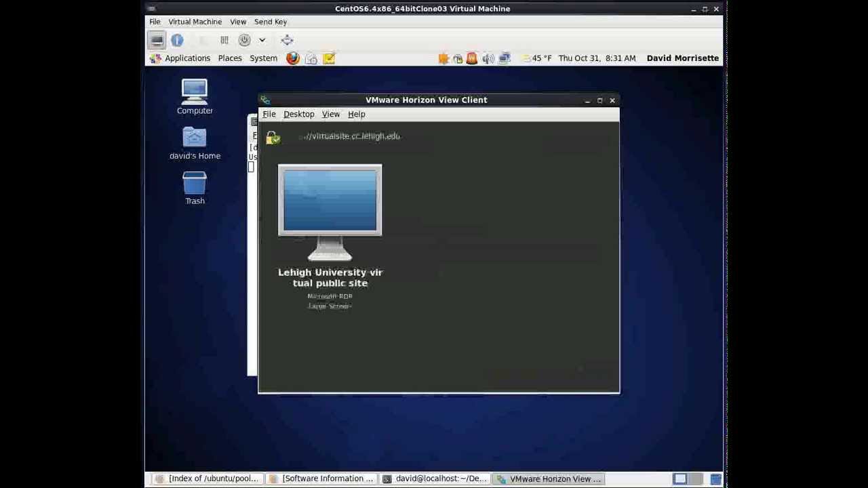The height and width of the screenshot is (488, 868).
Task: Select the david's Home folder icon
Action: (x=195, y=143)
